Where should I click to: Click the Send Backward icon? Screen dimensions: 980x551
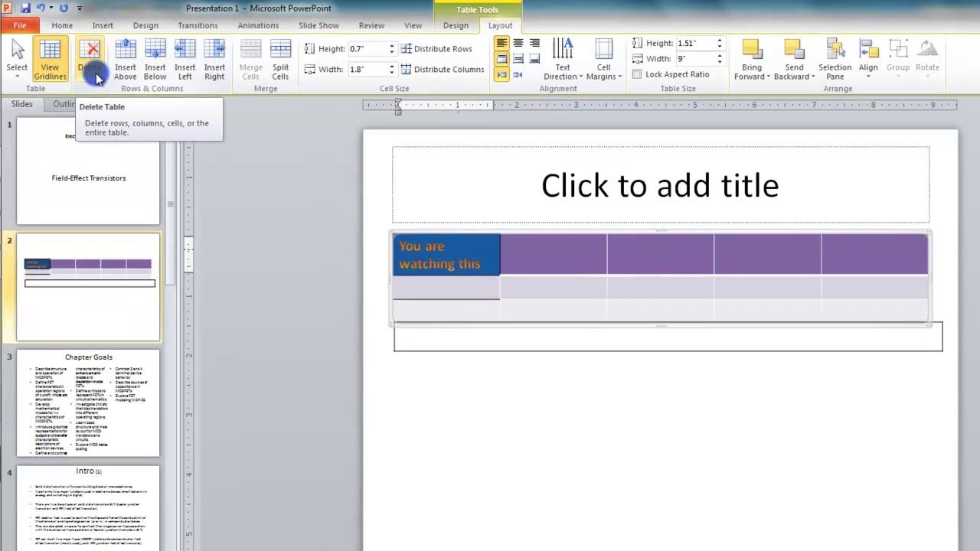point(794,49)
